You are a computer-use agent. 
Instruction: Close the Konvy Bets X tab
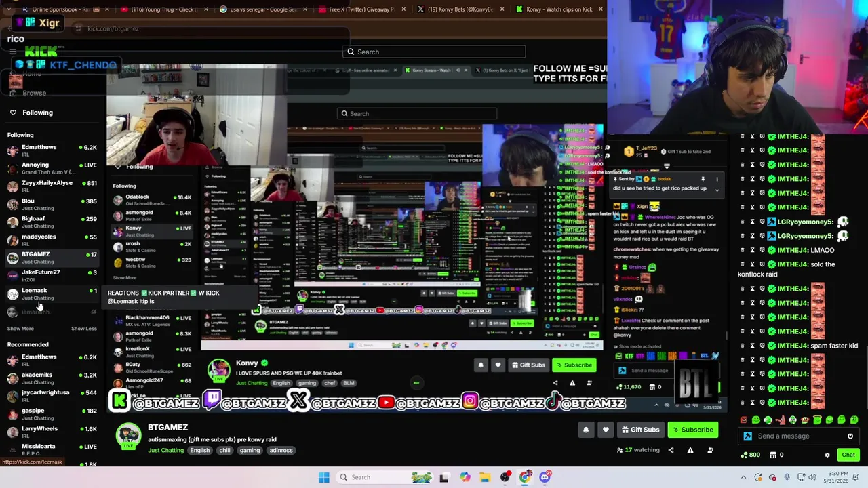(x=502, y=9)
